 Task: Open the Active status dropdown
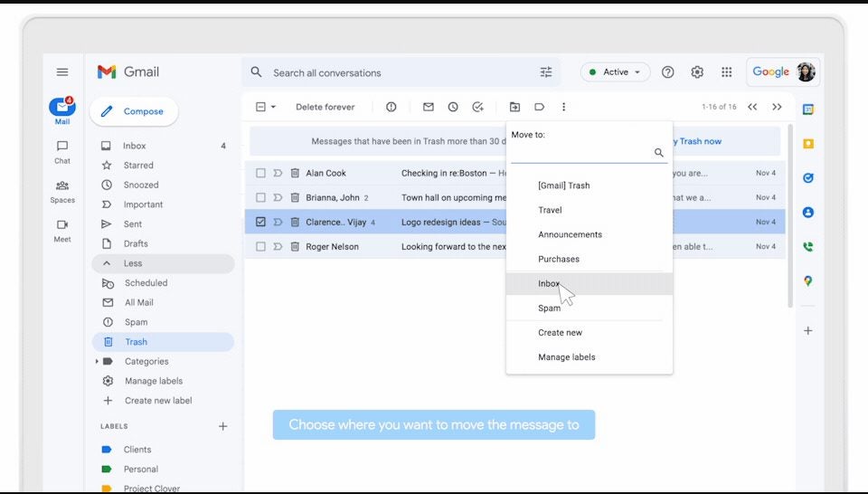tap(615, 72)
